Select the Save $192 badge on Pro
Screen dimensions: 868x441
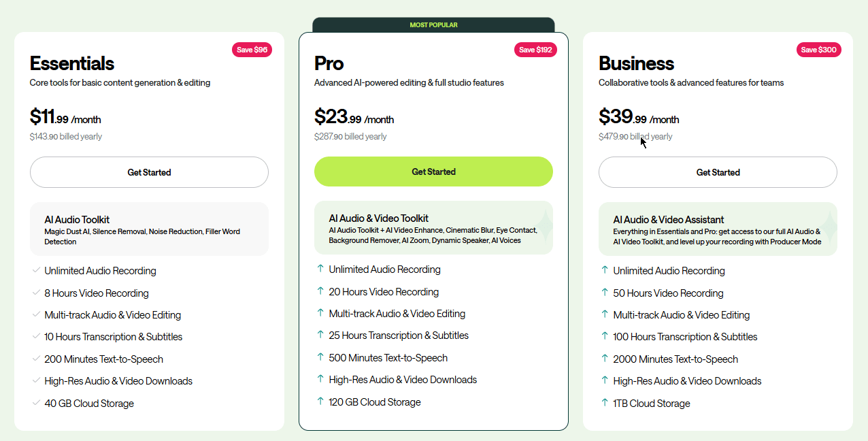coord(535,49)
